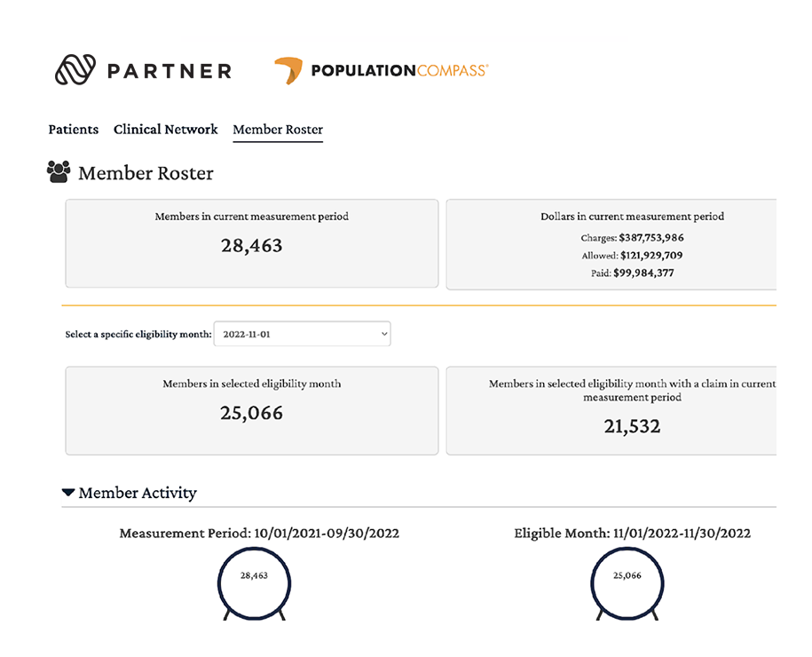
Task: Click the Eligible Month circle showing 25,066
Action: (627, 576)
